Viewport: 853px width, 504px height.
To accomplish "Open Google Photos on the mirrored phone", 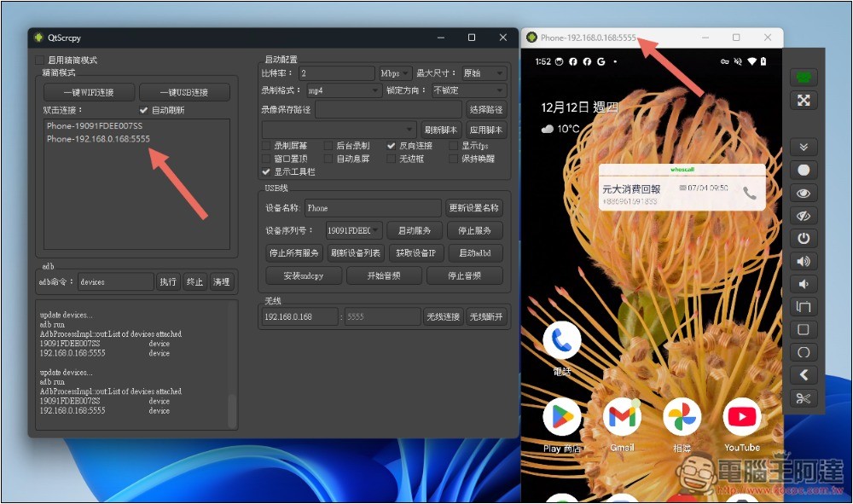I will [x=682, y=417].
